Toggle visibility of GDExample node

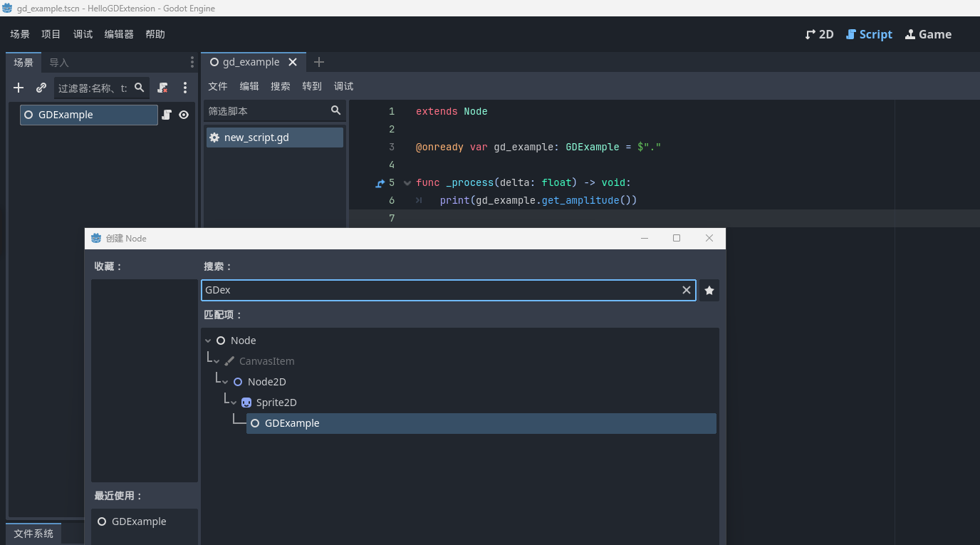[184, 115]
